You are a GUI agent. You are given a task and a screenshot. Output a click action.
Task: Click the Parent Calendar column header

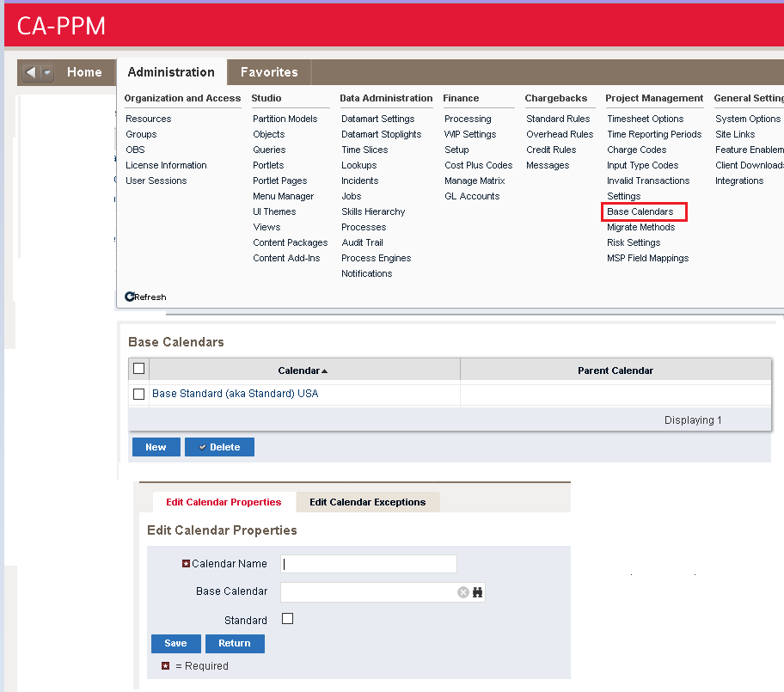(x=616, y=370)
